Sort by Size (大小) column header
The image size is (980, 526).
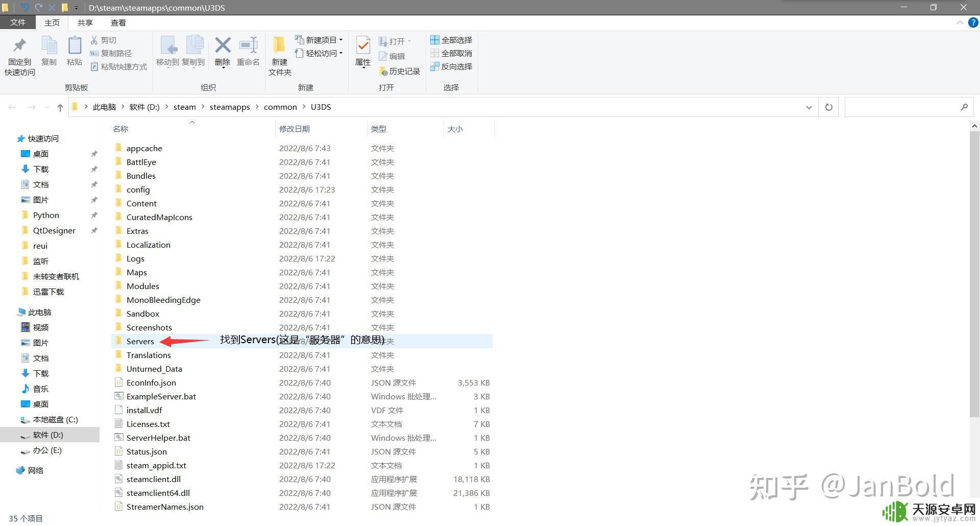pos(455,129)
